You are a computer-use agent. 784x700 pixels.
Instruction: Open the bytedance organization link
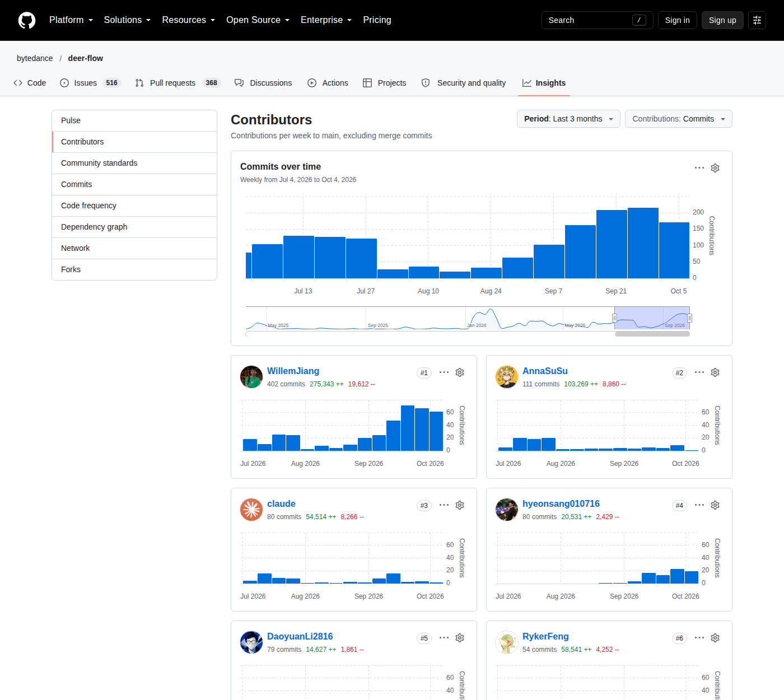(x=35, y=58)
